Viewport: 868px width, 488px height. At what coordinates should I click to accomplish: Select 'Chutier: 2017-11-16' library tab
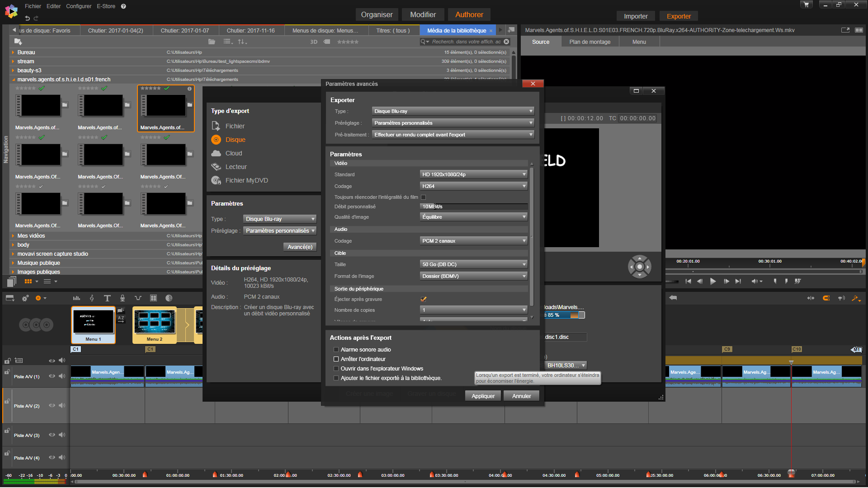(250, 30)
